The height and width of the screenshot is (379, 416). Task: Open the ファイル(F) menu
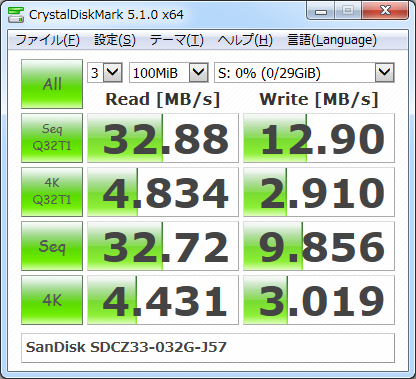pyautogui.click(x=48, y=40)
